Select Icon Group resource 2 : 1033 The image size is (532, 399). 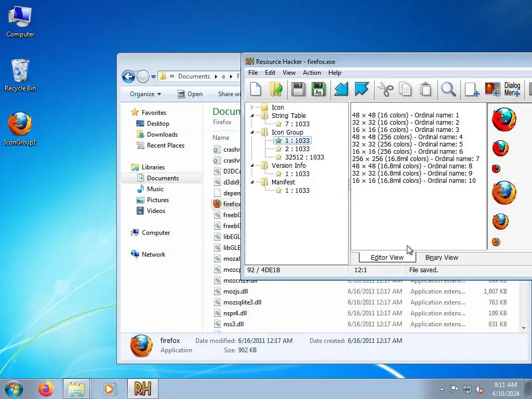[x=297, y=149]
